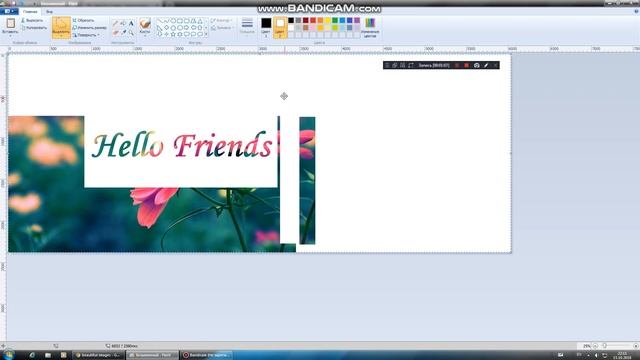Image resolution: width=640 pixels, height=360 pixels.
Task: Pick the yellow palette swatch
Action: pyautogui.click(x=328, y=20)
